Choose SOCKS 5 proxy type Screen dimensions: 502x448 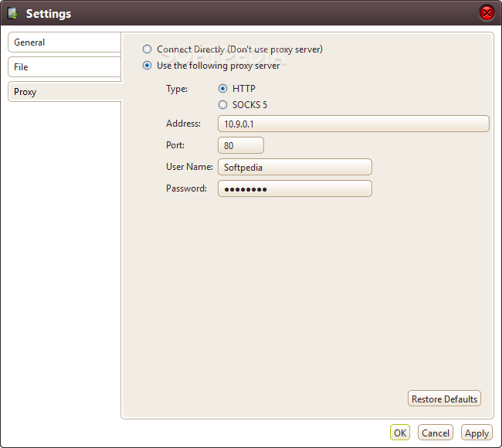tap(223, 105)
